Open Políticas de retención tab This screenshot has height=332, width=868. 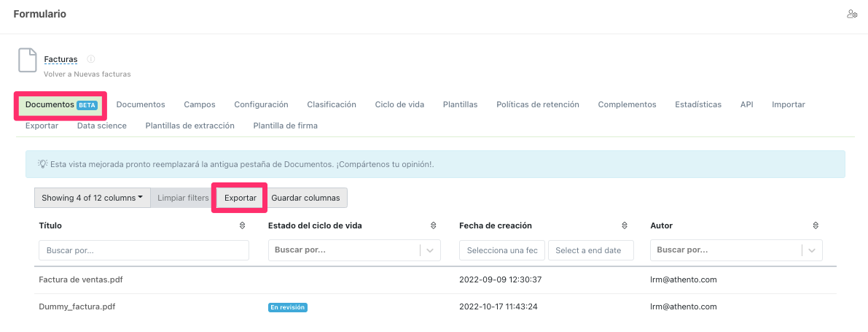(538, 104)
